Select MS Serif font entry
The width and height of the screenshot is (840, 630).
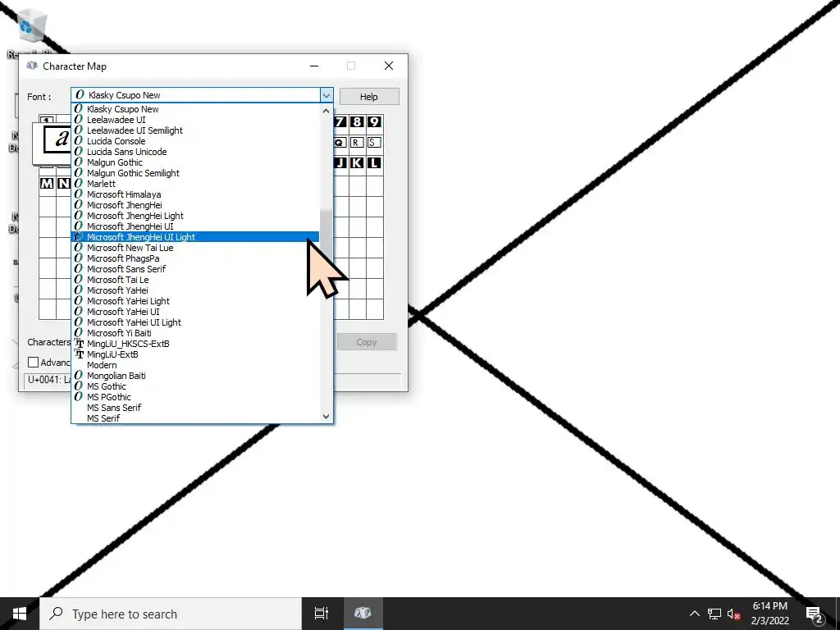click(x=195, y=418)
